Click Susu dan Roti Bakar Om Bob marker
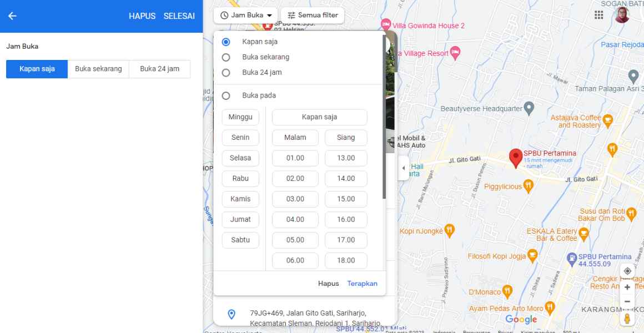Screen dimensions: 644x333 pos(631,214)
